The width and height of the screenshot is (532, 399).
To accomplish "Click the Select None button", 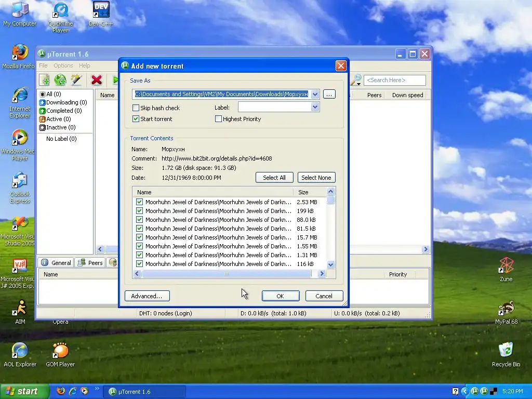I will tap(316, 178).
